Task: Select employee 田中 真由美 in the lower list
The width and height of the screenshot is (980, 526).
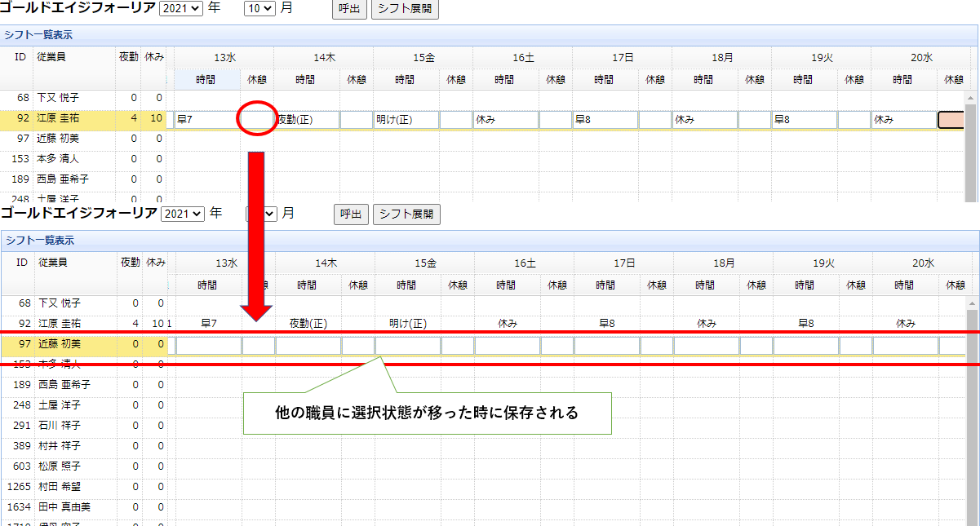Action: [x=64, y=507]
